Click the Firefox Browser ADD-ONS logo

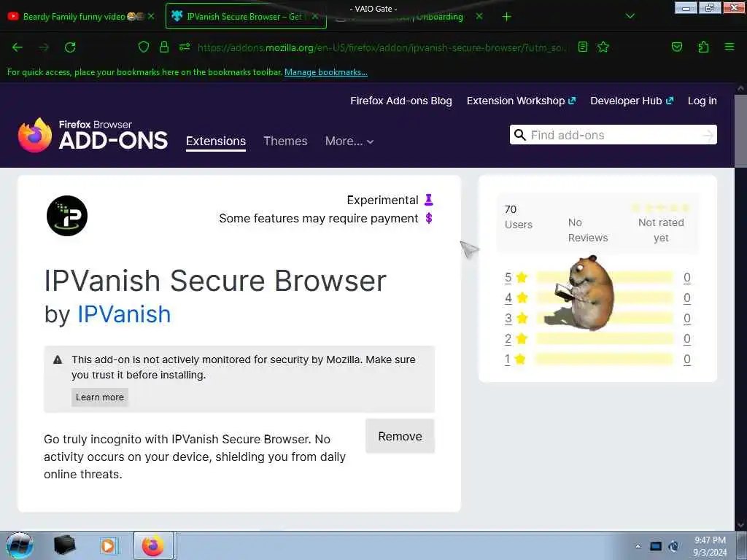click(93, 135)
